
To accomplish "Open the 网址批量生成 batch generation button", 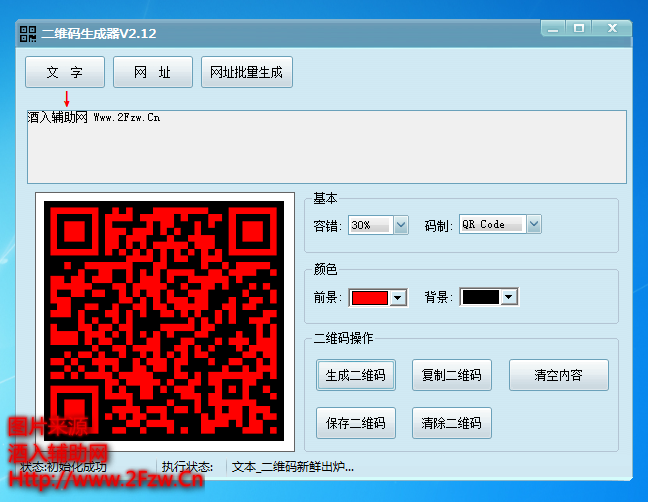I will coord(247,72).
